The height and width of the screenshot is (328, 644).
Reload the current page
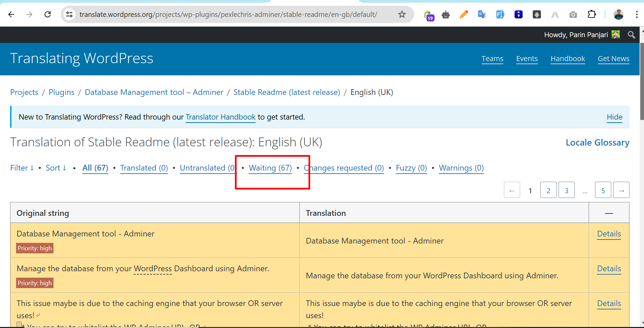tap(48, 15)
